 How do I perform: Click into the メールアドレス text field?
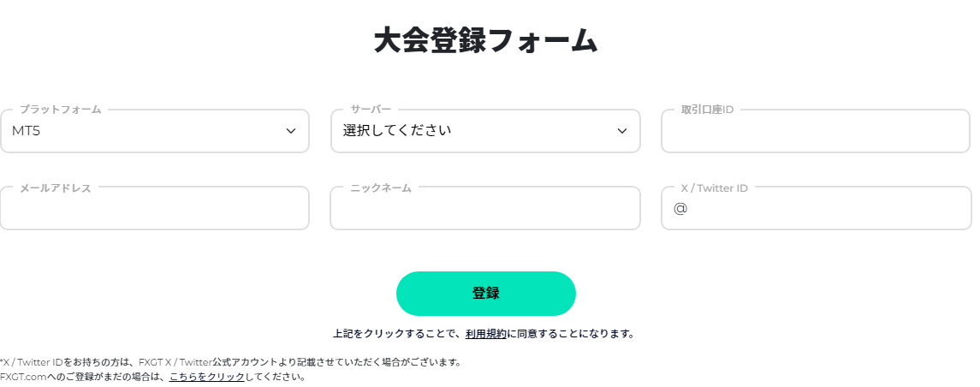pyautogui.click(x=154, y=210)
